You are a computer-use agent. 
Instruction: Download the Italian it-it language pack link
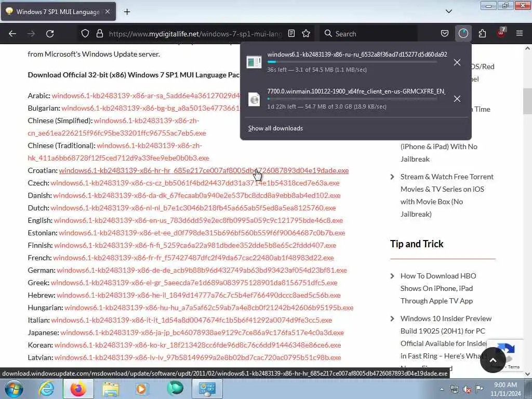192,320
